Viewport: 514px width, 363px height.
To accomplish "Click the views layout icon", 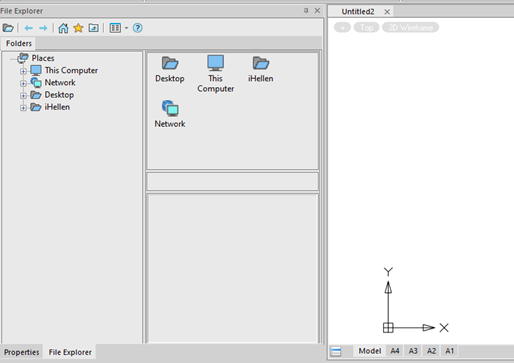I will [115, 28].
